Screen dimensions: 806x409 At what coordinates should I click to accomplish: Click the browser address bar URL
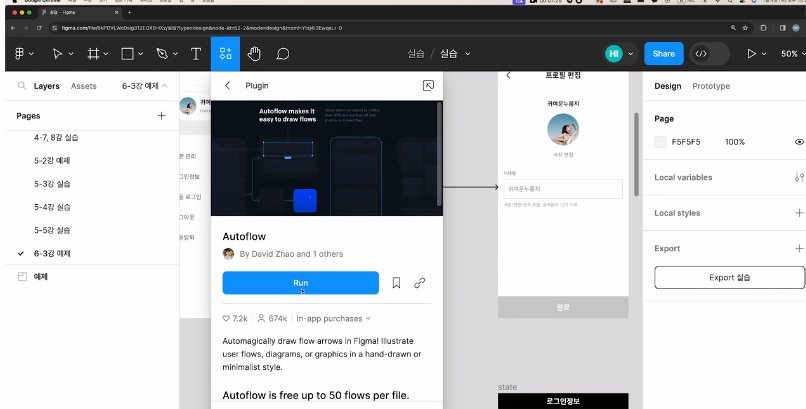pyautogui.click(x=202, y=28)
